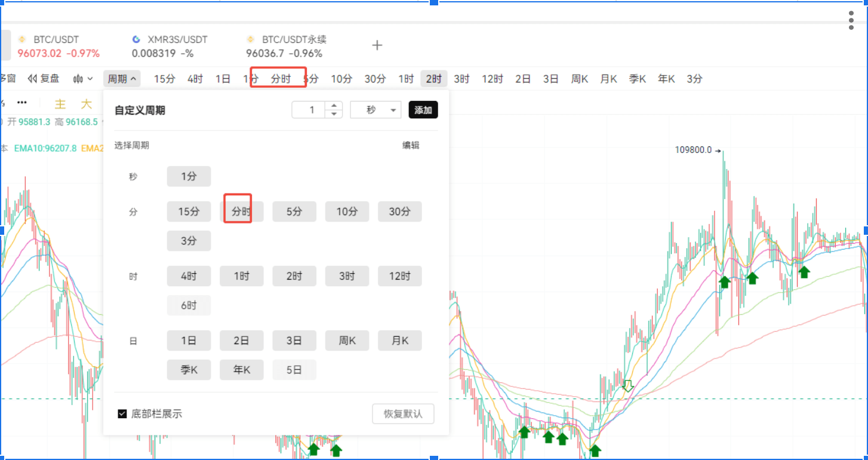Switch to 年K on the top toolbar
The height and width of the screenshot is (460, 868).
666,78
